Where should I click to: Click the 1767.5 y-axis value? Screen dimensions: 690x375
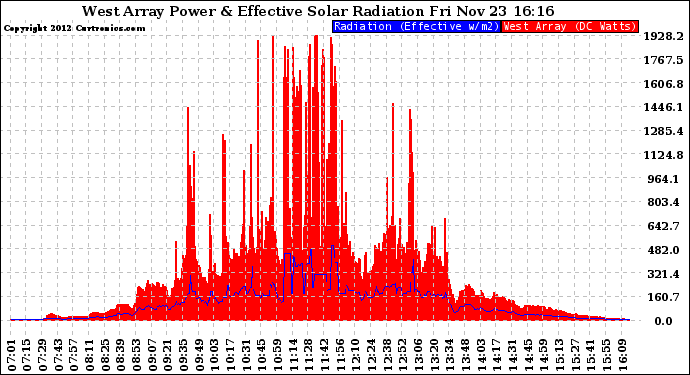664,60
